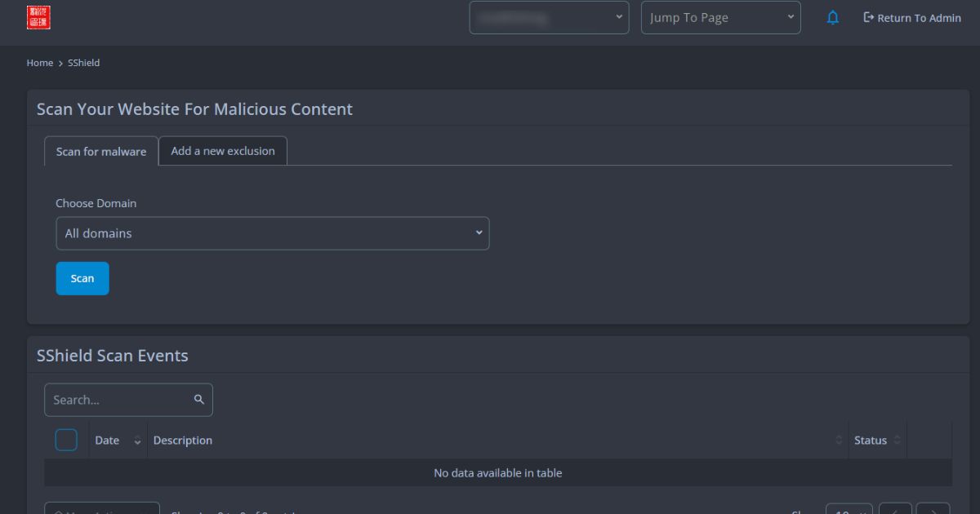Click the Date column sort arrow
Viewport: 980px width, 514px height.
[x=137, y=441]
